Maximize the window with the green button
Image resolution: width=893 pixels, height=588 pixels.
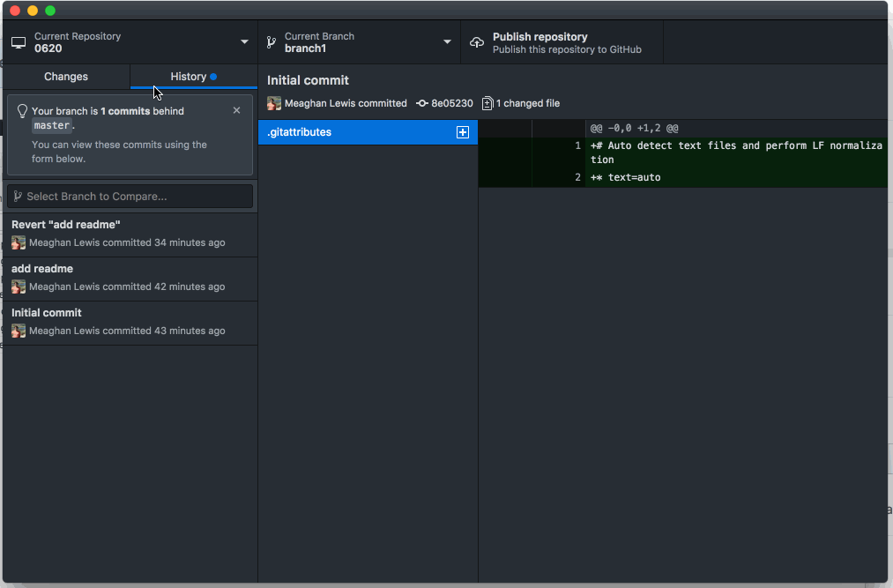point(50,11)
